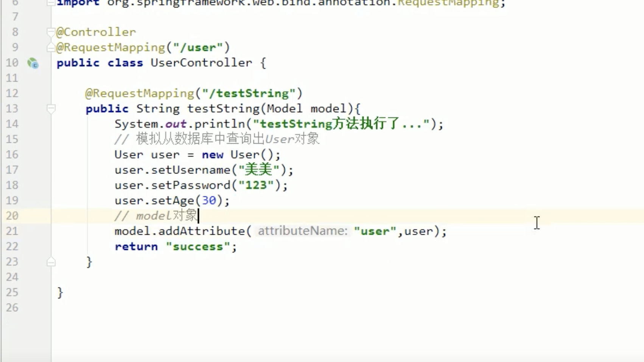
Task: Click line number 14 in the gutter
Action: (x=12, y=124)
